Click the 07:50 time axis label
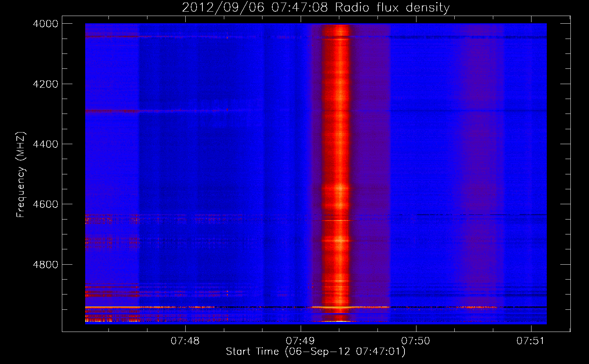The height and width of the screenshot is (364, 589). point(416,341)
